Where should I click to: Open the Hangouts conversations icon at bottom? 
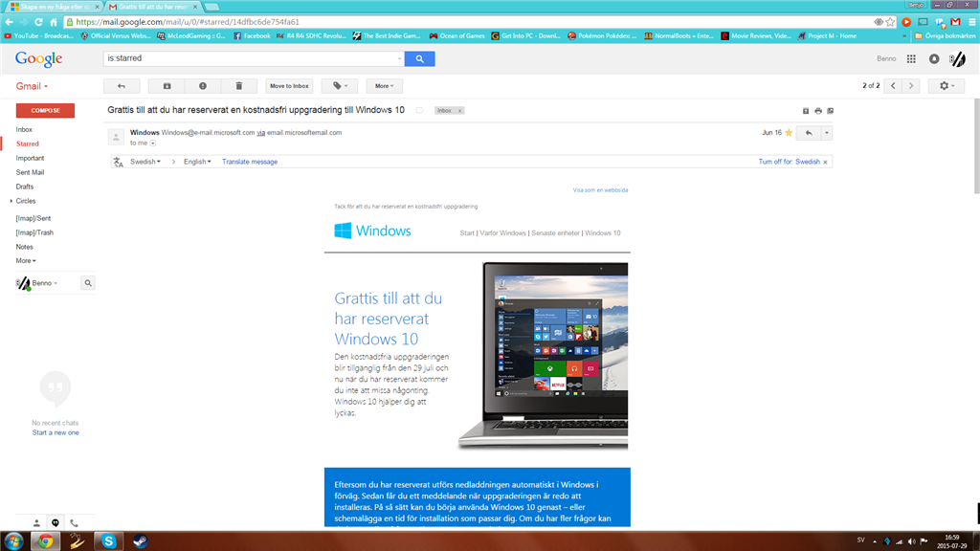point(55,523)
